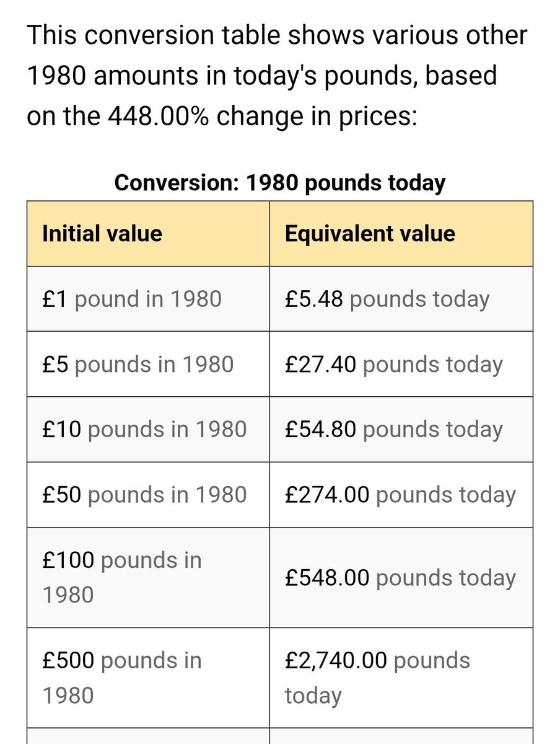
Task: Select the £548.00 pounds today cell
Action: click(401, 577)
